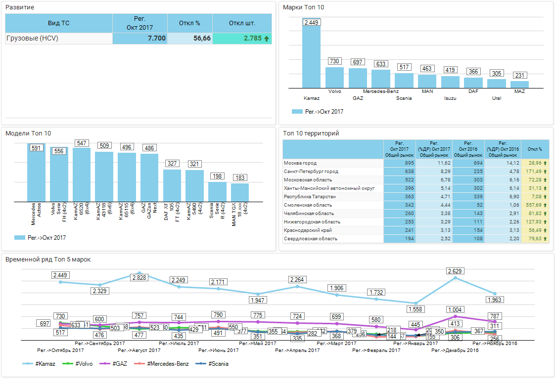The width and height of the screenshot is (555, 392).
Task: Click the #Volvo legend marker
Action: (68, 364)
